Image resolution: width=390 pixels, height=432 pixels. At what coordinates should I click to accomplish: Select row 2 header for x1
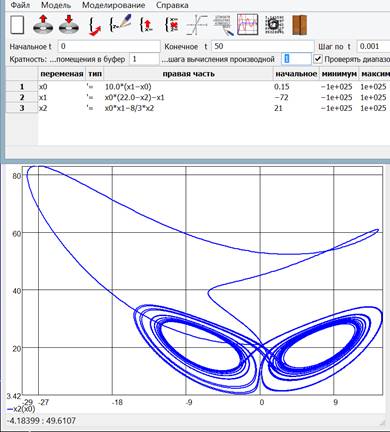click(22, 97)
